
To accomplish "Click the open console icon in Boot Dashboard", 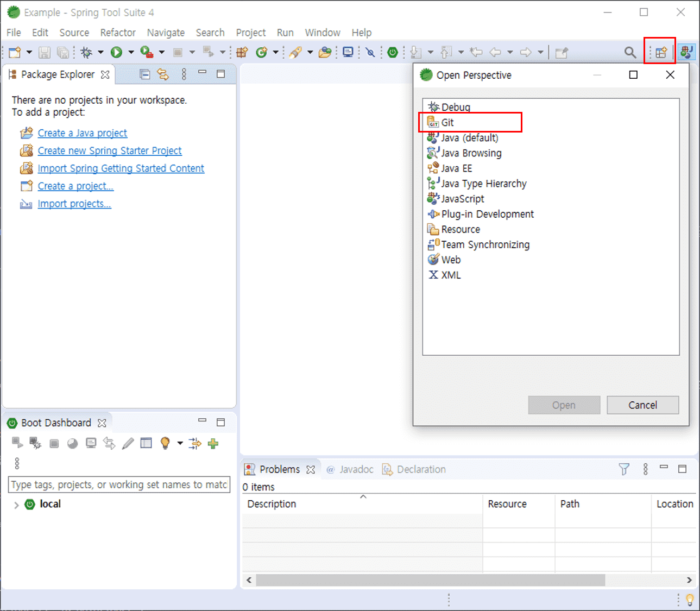I will (91, 443).
